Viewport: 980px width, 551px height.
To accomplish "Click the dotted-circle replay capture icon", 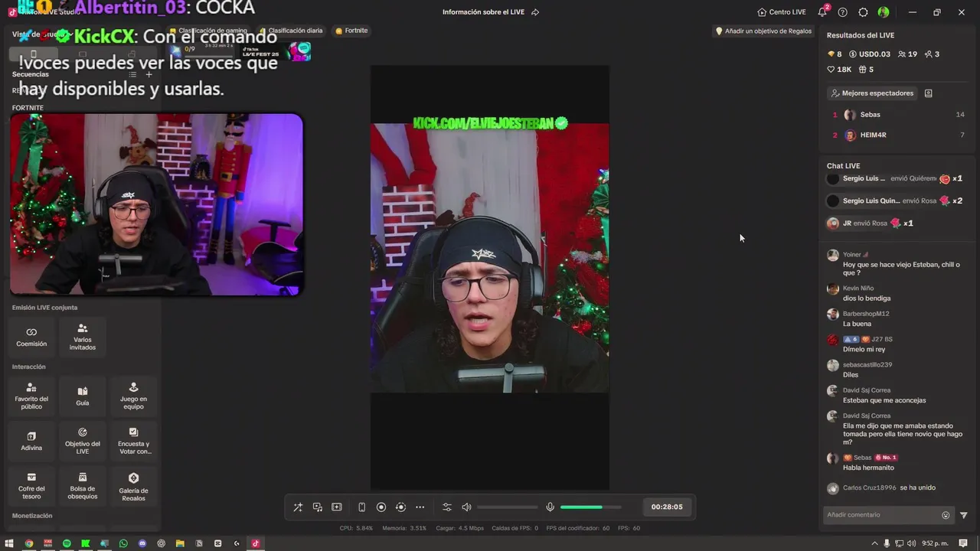I will [x=400, y=507].
